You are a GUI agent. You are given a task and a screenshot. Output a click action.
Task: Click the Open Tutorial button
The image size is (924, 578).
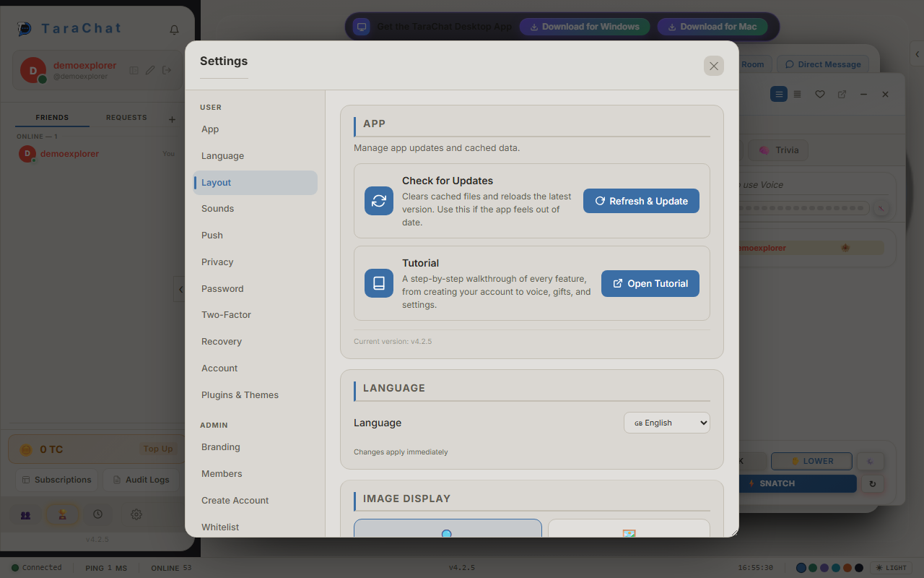tap(650, 283)
